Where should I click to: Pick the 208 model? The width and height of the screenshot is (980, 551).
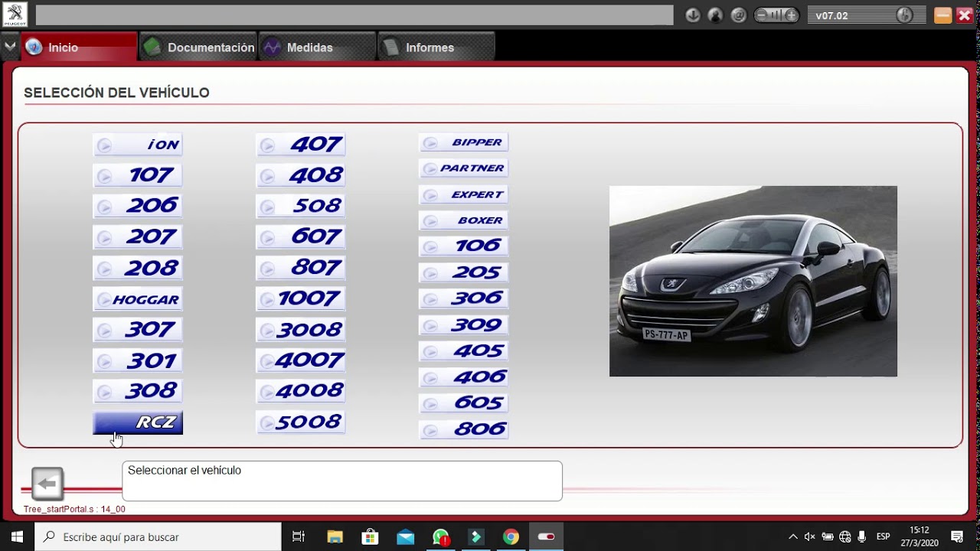138,268
